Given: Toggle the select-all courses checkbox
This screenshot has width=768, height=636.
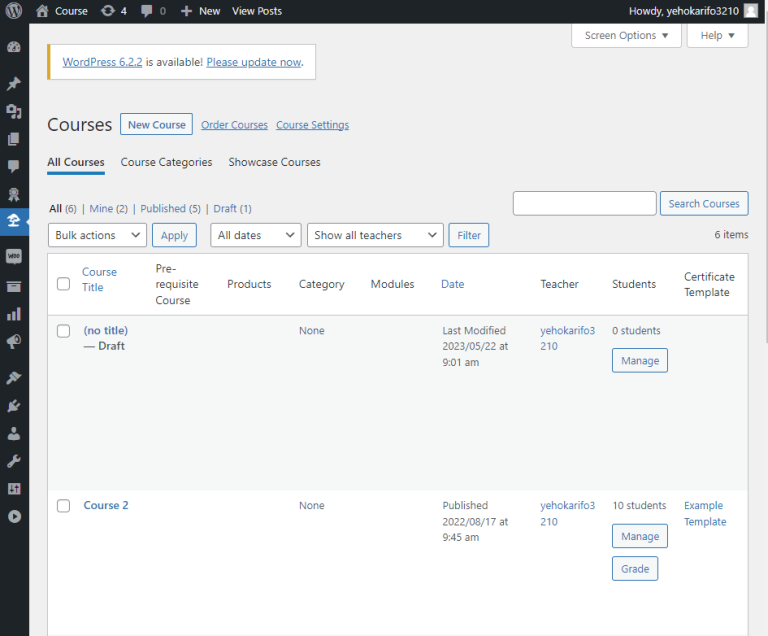Looking at the screenshot, I should [64, 284].
